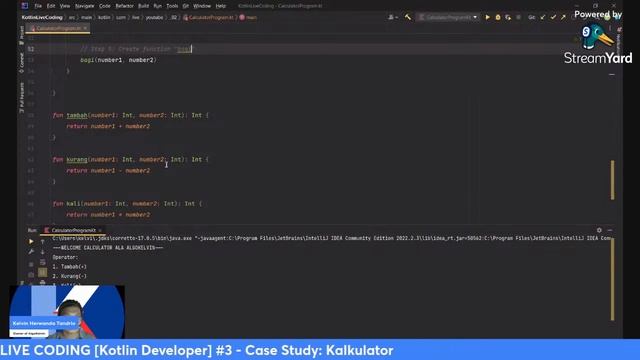Click the IntelliJ app logo icon
640x360 pixels.
click(x=25, y=6)
